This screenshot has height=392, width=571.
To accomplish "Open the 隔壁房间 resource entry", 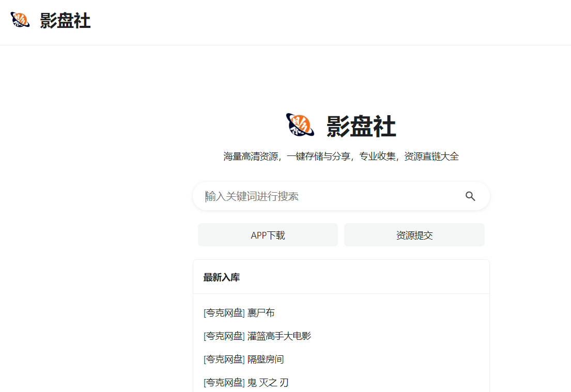I will tap(243, 359).
